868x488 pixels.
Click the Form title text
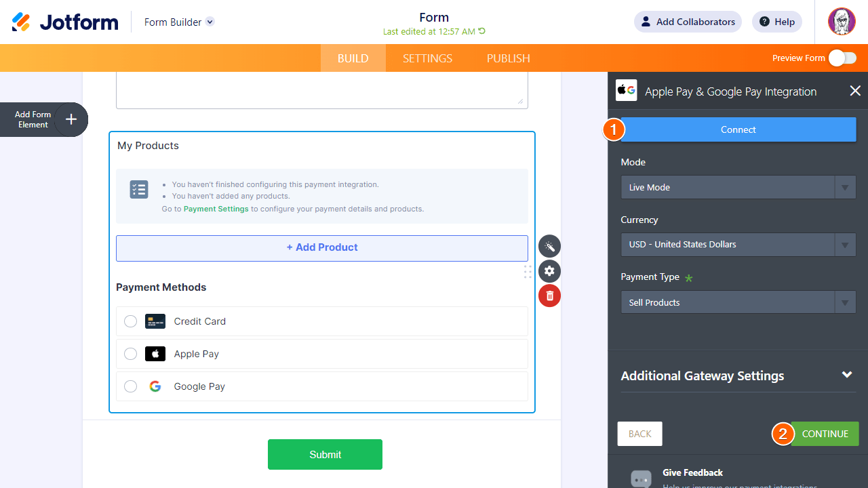[x=434, y=18]
